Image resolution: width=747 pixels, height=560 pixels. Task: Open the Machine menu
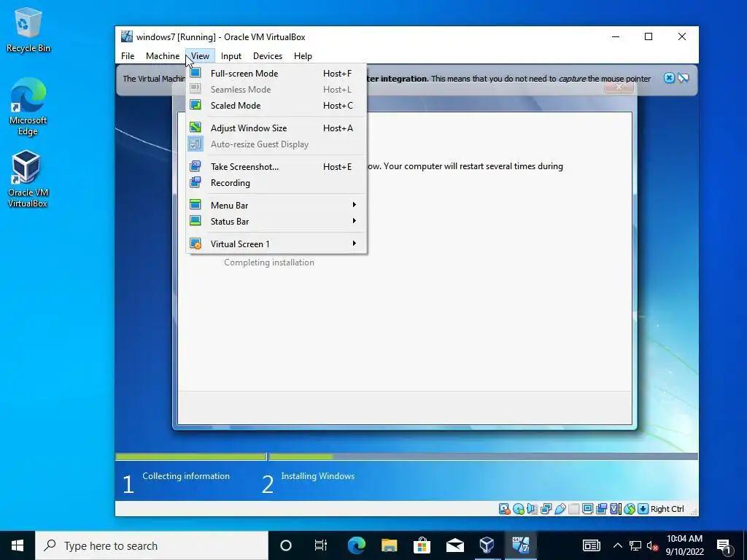[x=163, y=55]
